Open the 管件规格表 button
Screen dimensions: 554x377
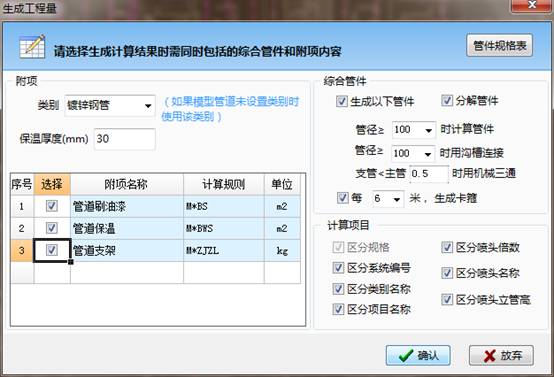500,46
